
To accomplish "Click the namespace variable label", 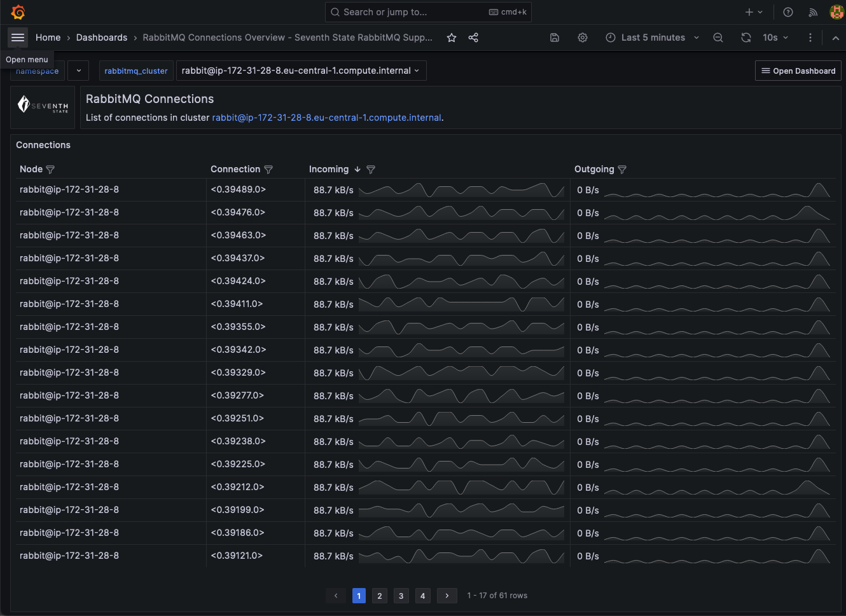I will [37, 71].
